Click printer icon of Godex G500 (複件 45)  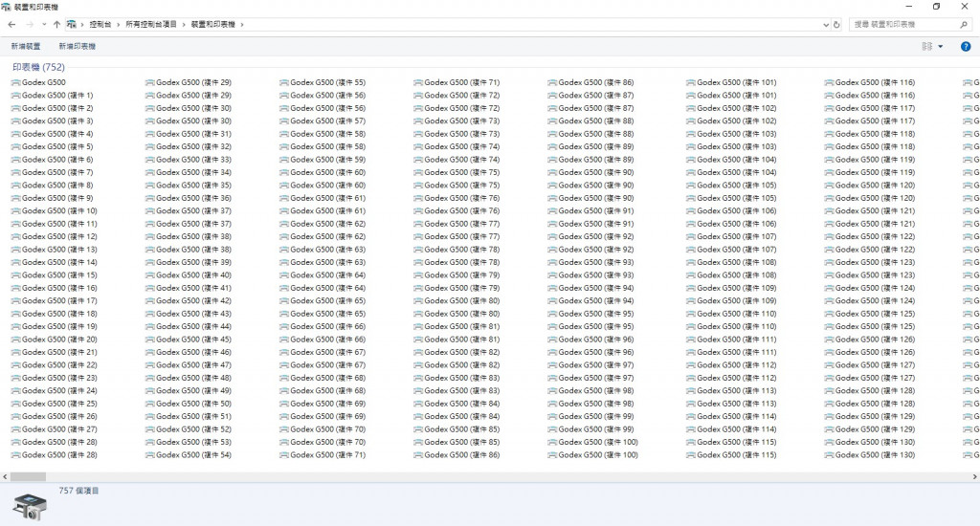point(150,340)
